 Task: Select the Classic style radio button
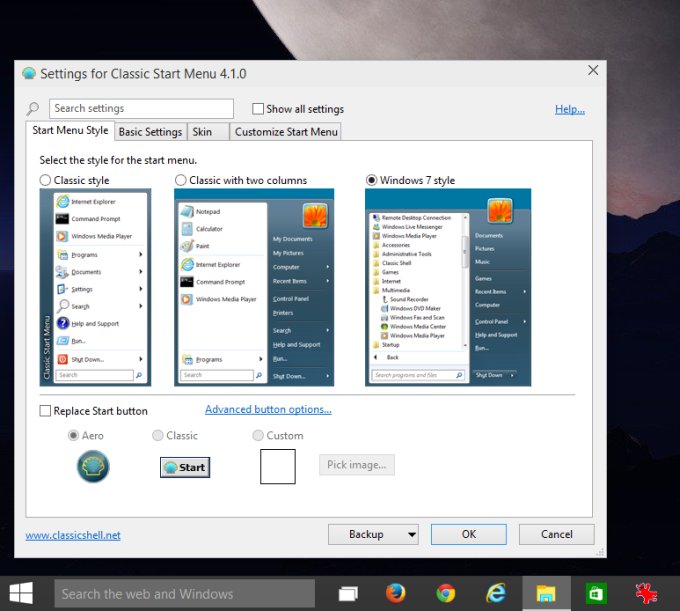click(x=45, y=180)
